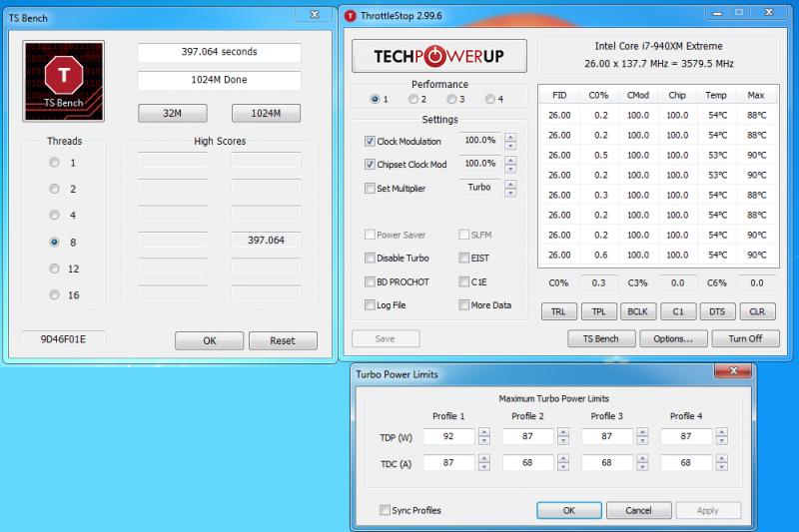
Task: Enable the Log File checkbox
Action: 370,305
